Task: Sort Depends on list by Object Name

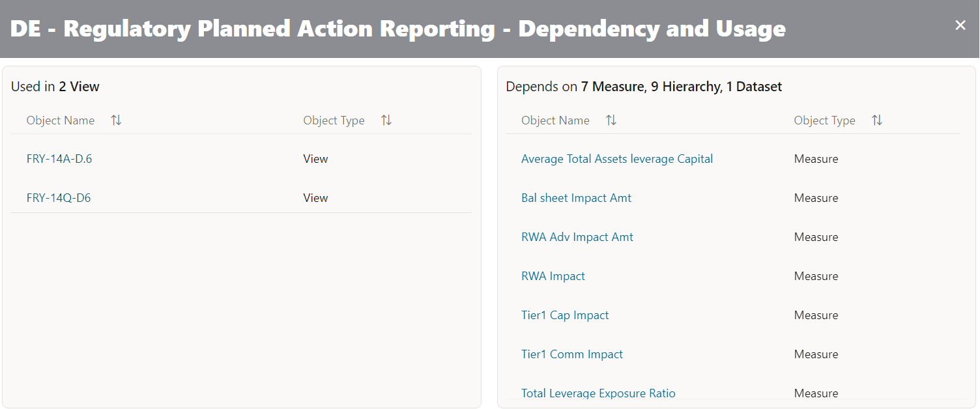Action: pos(611,120)
